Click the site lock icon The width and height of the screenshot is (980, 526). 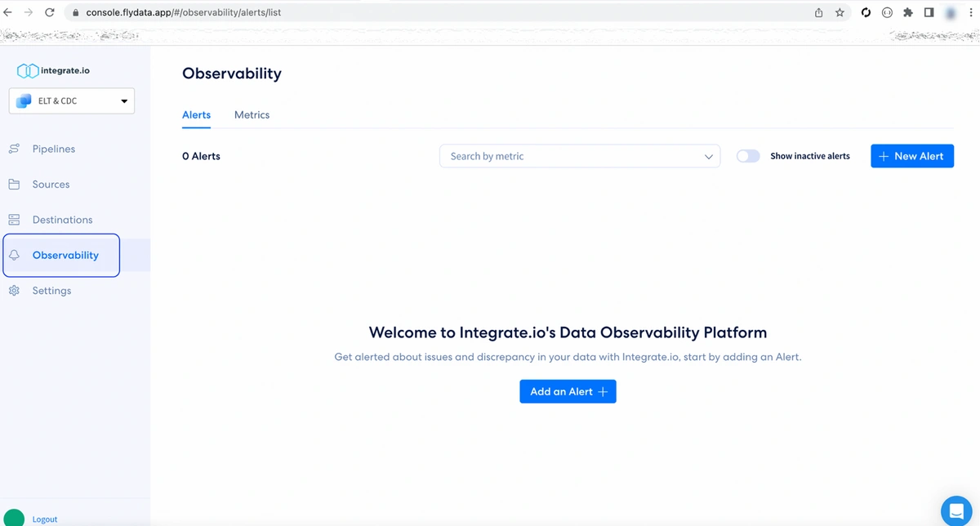75,13
